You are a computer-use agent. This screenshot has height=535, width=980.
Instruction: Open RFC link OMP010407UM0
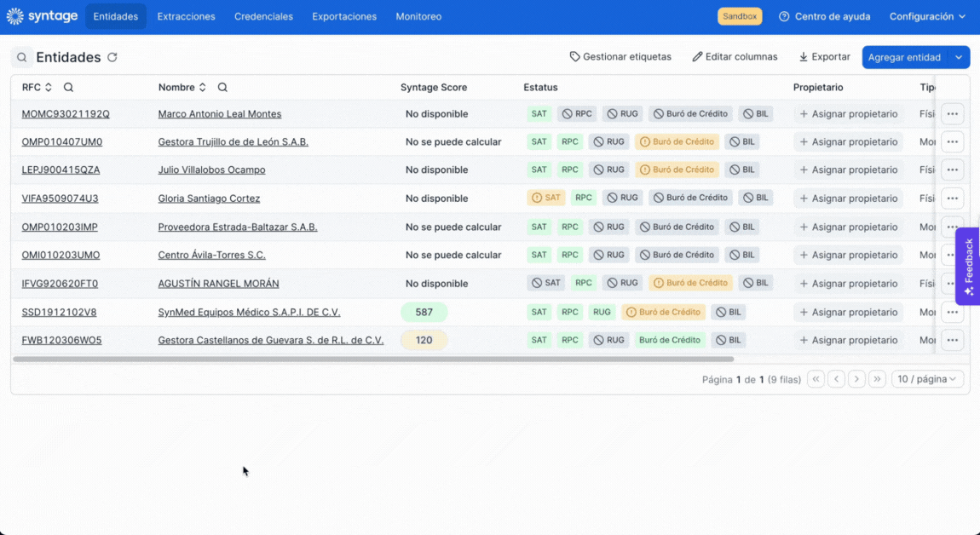(62, 142)
